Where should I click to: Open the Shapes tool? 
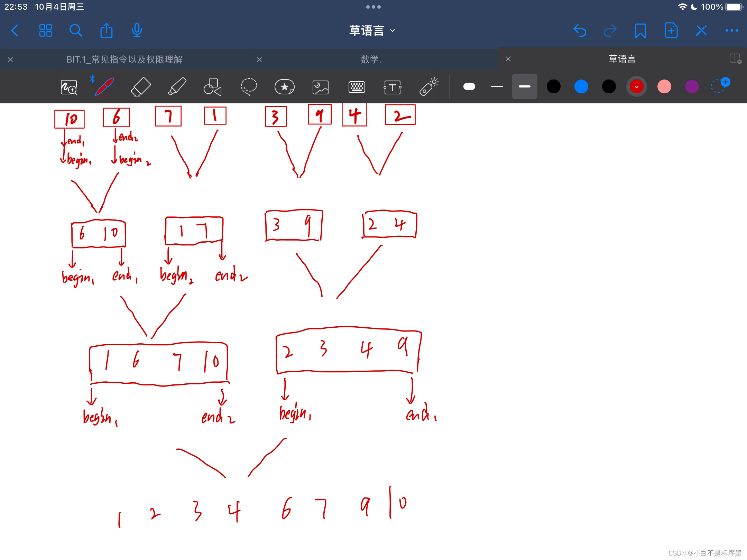pyautogui.click(x=212, y=86)
